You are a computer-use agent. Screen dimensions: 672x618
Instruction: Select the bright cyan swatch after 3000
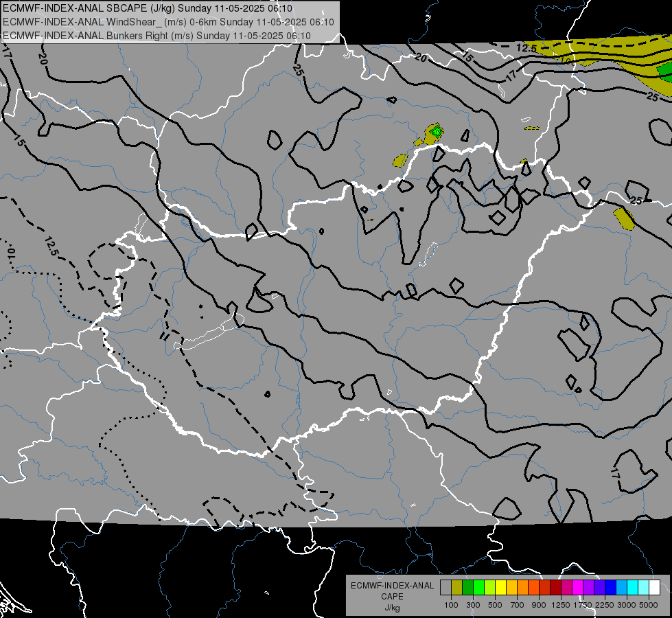633,588
